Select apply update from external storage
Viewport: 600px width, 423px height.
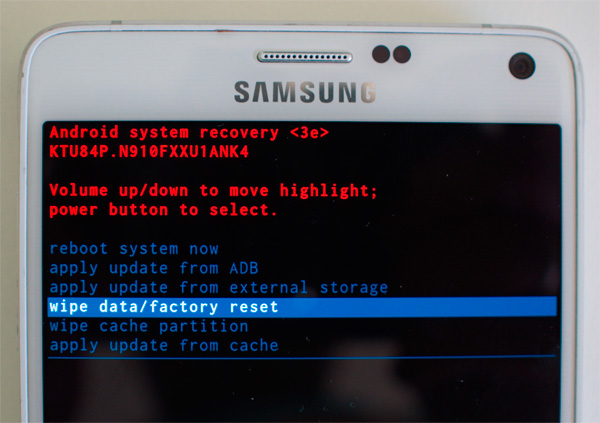219,288
